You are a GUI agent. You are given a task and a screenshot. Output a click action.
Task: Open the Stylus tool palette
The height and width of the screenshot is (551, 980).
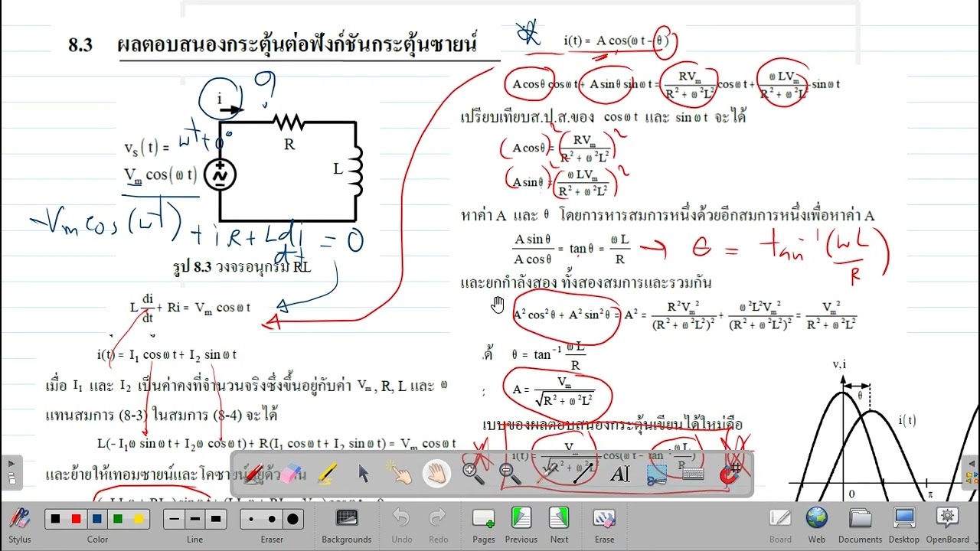20,526
